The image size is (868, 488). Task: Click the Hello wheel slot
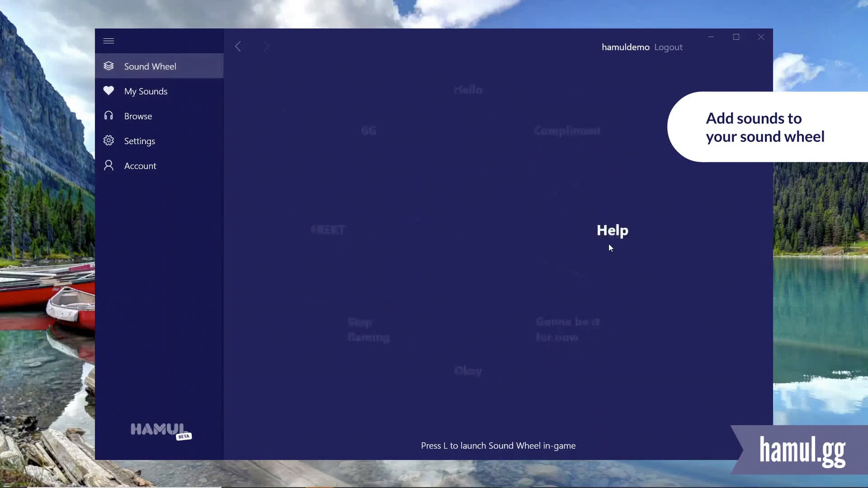tap(468, 89)
